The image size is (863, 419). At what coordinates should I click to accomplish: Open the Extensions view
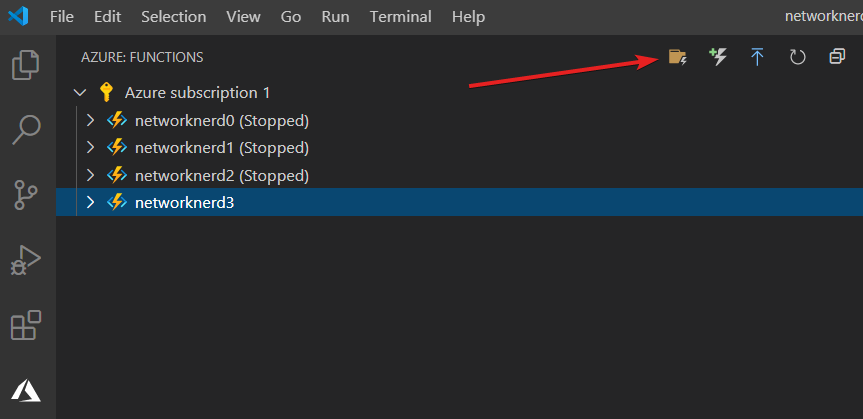(26, 325)
